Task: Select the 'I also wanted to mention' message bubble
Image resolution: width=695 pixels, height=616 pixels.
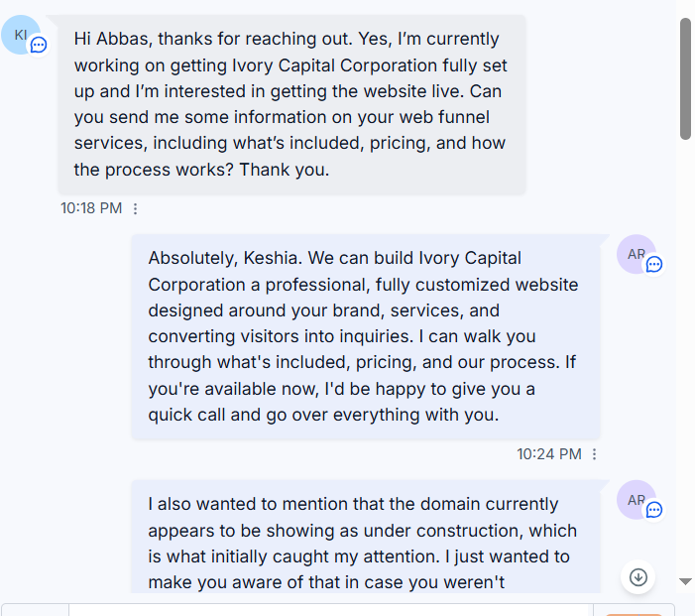Action: click(366, 537)
